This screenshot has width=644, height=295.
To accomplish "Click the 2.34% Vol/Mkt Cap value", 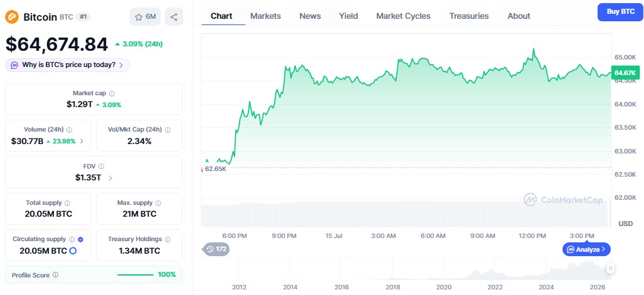I will pos(139,141).
